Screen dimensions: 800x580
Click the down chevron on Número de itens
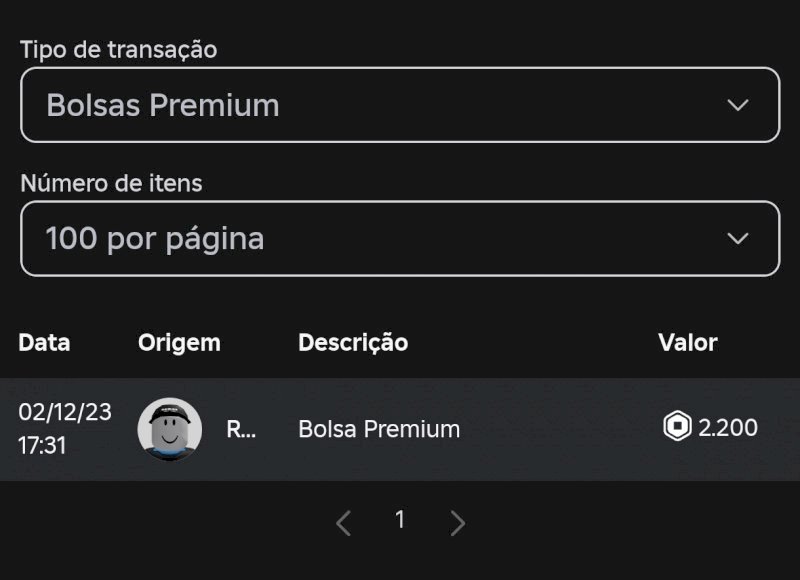[738, 239]
